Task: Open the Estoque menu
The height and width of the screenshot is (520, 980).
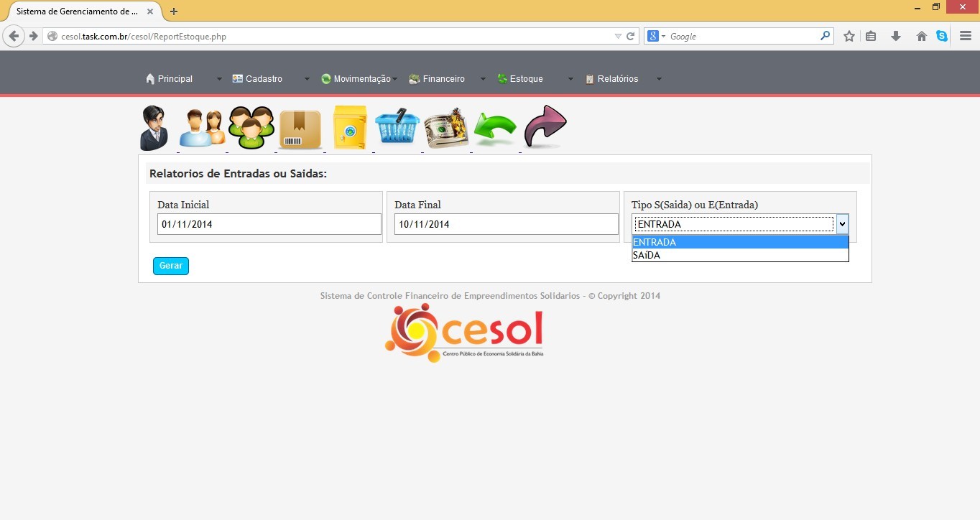Action: pos(526,79)
